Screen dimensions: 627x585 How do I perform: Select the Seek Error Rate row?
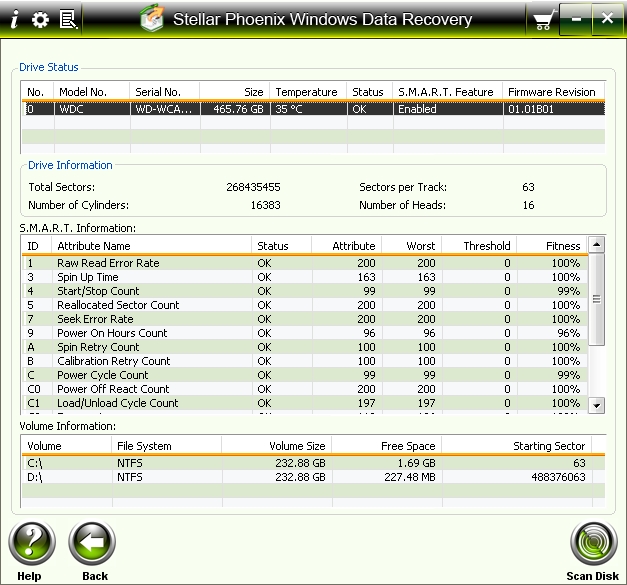point(305,319)
